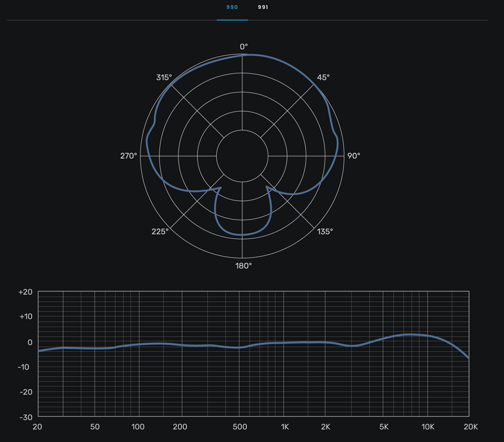This screenshot has width=504, height=442.
Task: Click the 500 Hz frequency axis label
Action: pyautogui.click(x=239, y=427)
